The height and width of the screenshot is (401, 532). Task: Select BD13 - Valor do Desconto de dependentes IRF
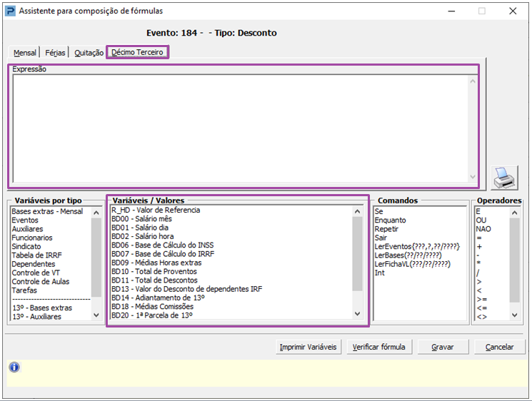point(187,289)
